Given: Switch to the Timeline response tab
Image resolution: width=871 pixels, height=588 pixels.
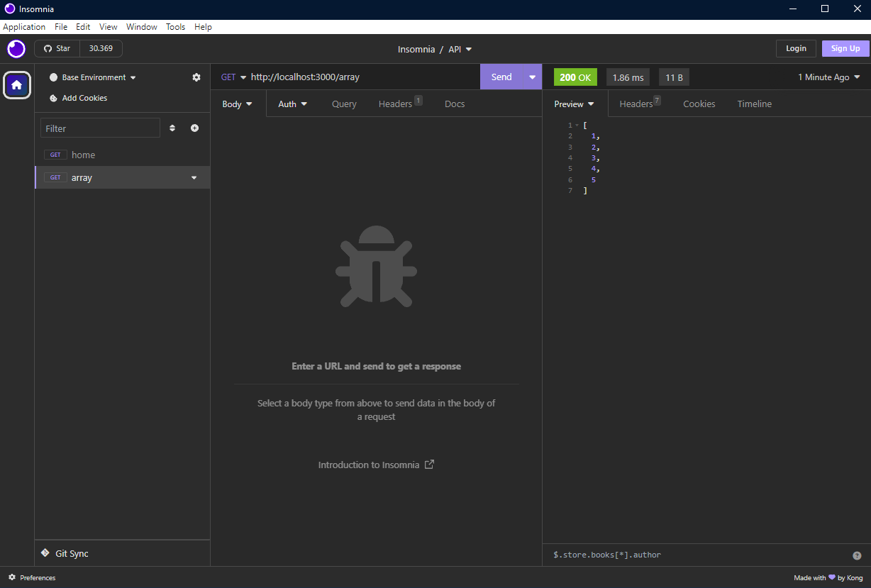Looking at the screenshot, I should point(754,104).
